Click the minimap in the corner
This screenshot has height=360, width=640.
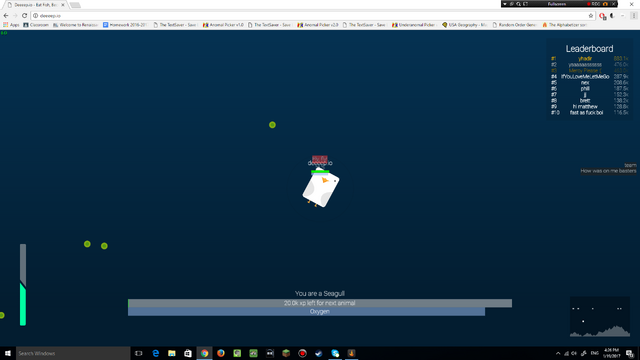[600, 317]
